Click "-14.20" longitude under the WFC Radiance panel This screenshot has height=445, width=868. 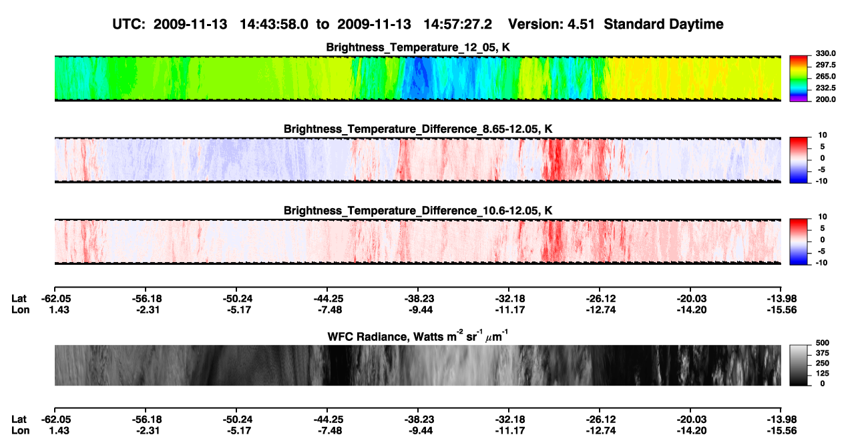pyautogui.click(x=690, y=431)
